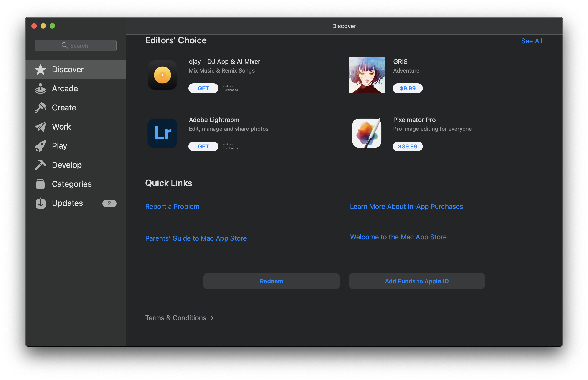Open Learn More About In-App Purchases
Viewport: 588px width, 380px height.
406,207
